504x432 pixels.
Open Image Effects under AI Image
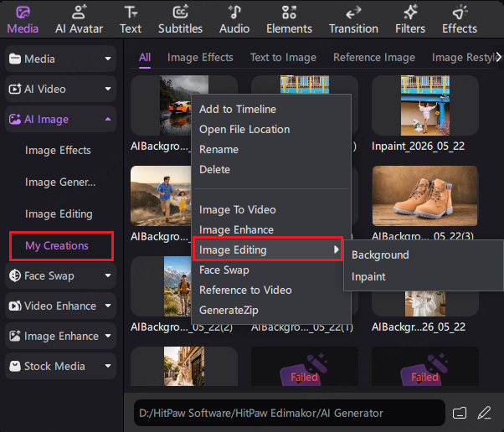click(x=58, y=151)
